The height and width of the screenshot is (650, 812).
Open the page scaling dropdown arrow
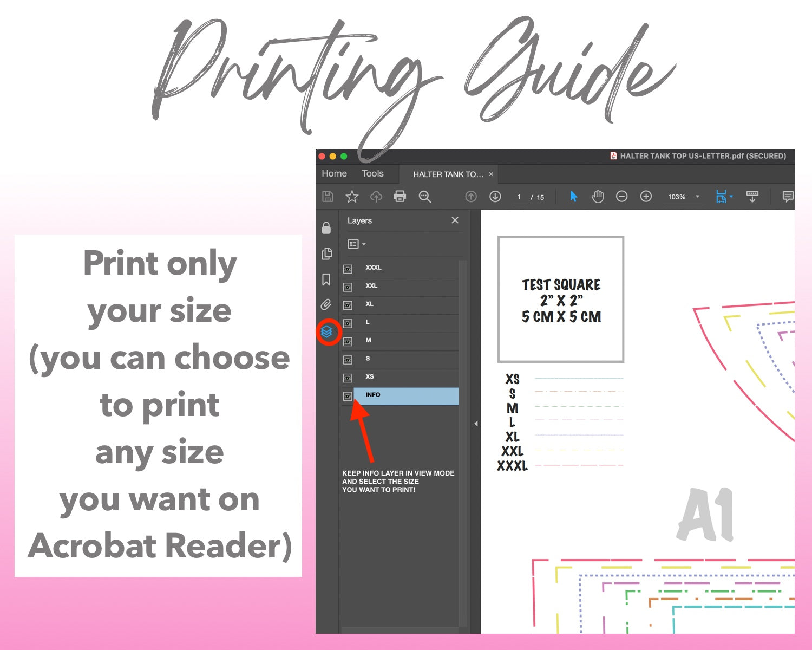pos(731,197)
